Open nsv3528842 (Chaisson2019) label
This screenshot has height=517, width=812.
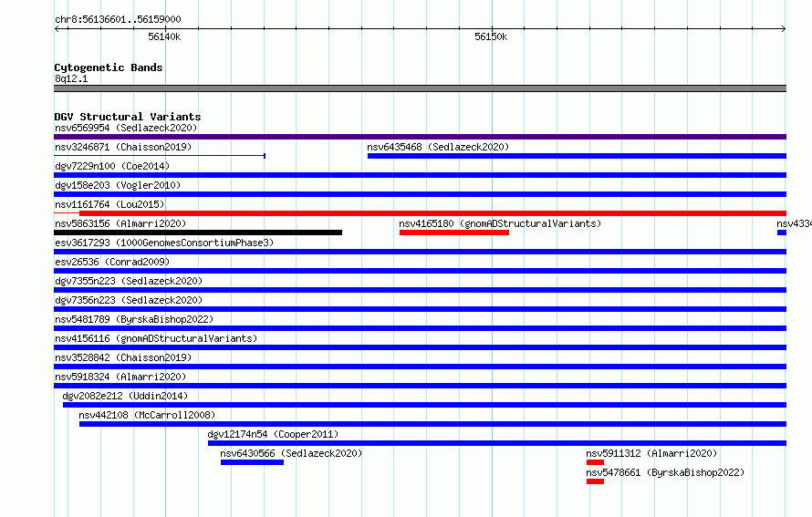point(123,357)
